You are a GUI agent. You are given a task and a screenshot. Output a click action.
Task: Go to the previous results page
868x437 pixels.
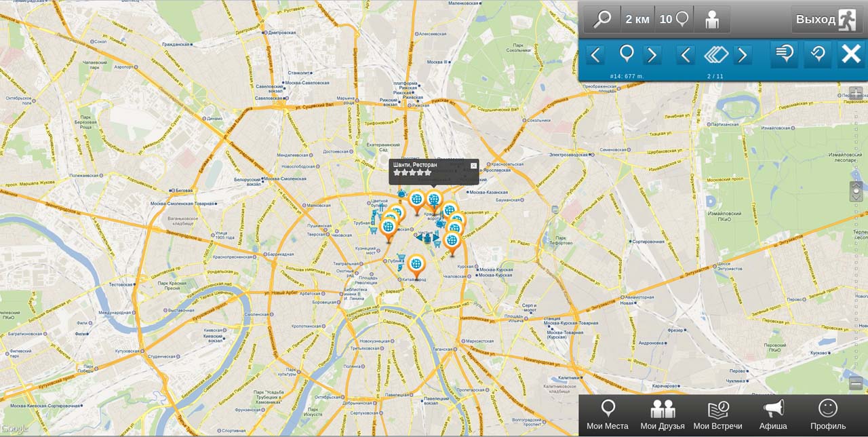[686, 55]
